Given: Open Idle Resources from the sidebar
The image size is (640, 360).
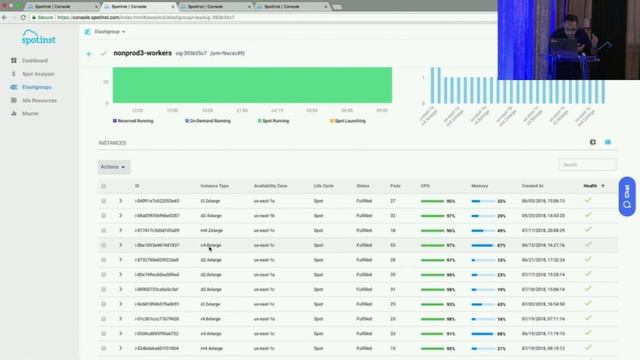Looking at the screenshot, I should (x=39, y=100).
